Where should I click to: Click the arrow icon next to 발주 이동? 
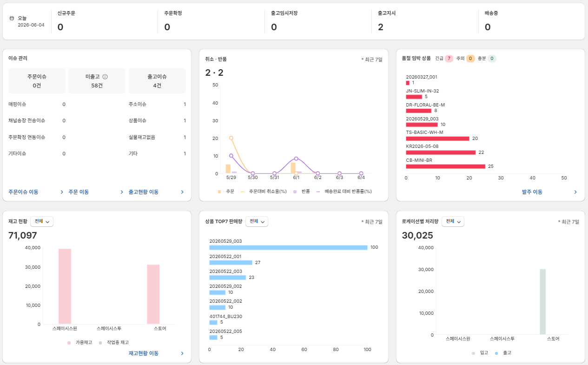coord(575,192)
